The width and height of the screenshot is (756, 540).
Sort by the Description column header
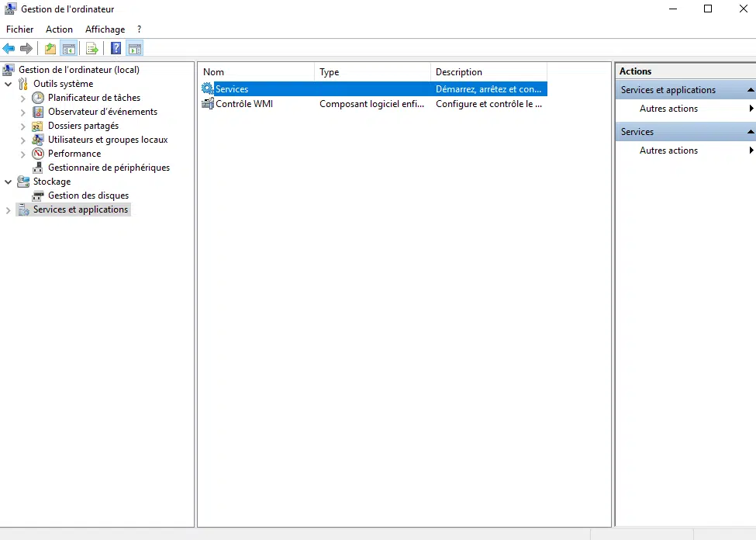(x=489, y=72)
